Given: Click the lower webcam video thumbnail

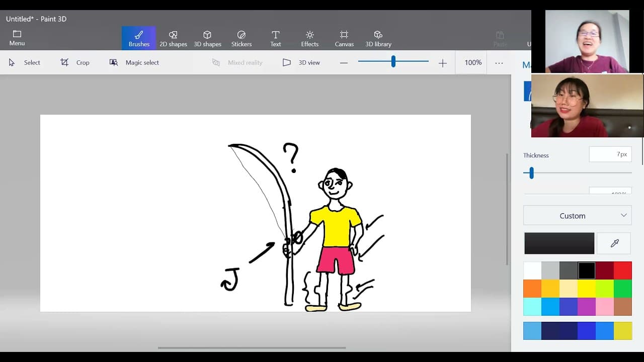Looking at the screenshot, I should 587,106.
